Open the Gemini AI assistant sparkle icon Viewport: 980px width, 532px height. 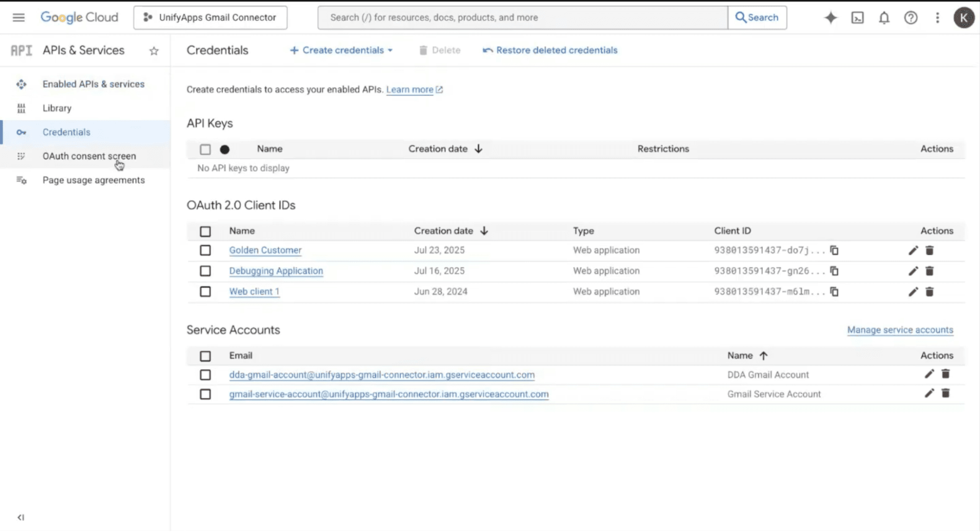(830, 18)
